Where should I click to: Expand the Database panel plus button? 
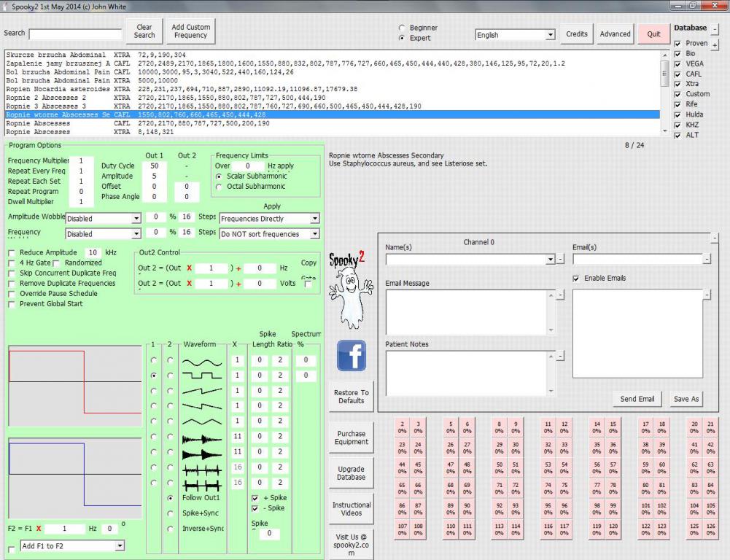pos(715,44)
